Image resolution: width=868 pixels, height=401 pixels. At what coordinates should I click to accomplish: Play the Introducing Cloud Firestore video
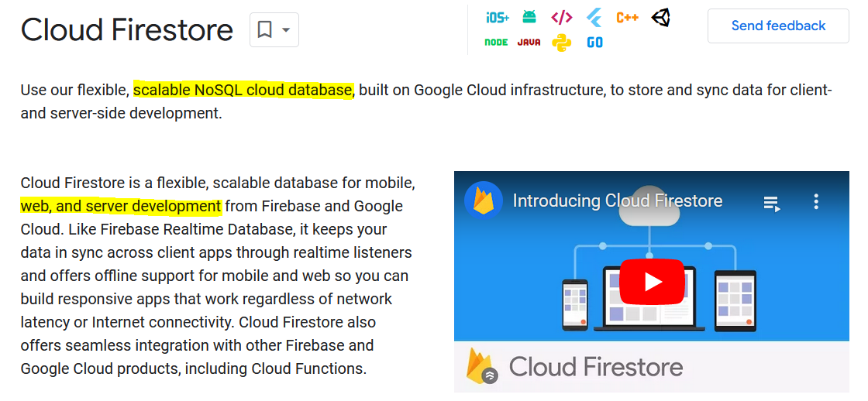[652, 282]
